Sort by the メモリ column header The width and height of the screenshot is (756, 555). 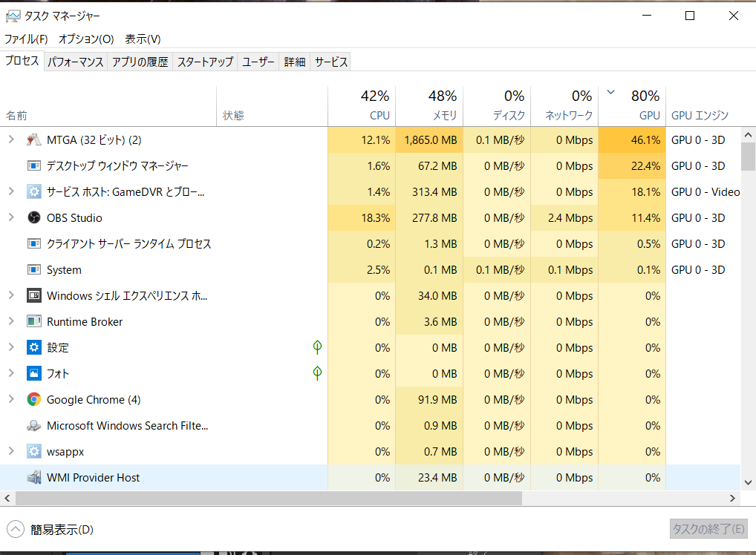coord(429,106)
